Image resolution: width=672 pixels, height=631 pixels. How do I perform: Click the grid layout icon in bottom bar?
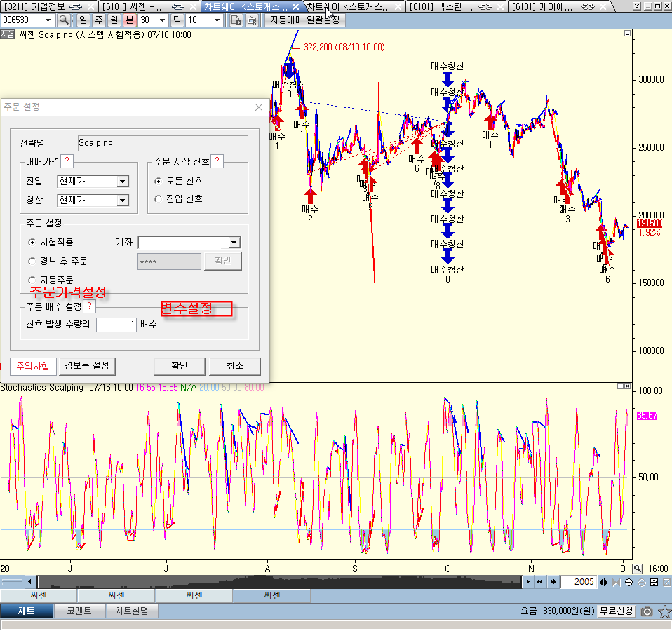[654, 582]
